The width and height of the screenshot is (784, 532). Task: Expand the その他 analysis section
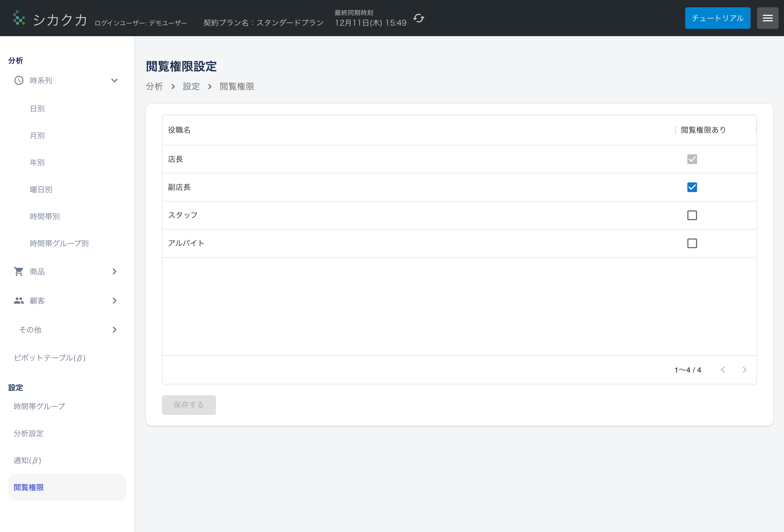click(114, 330)
